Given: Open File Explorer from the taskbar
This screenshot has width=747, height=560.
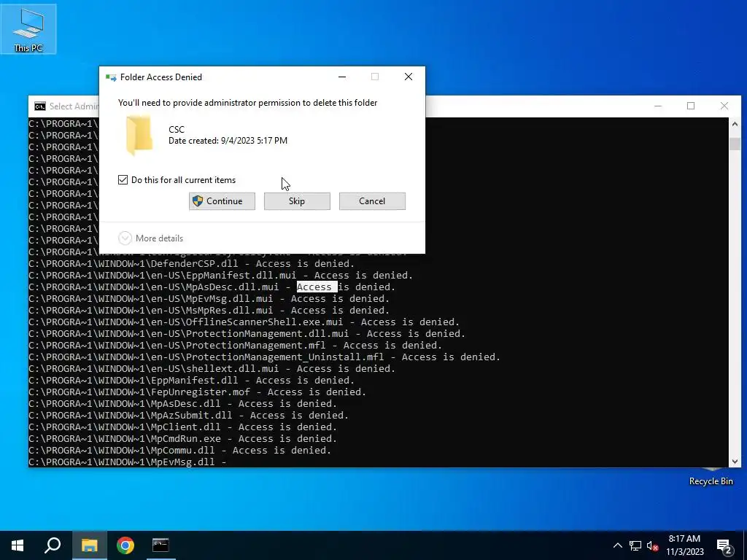Looking at the screenshot, I should click(x=89, y=545).
